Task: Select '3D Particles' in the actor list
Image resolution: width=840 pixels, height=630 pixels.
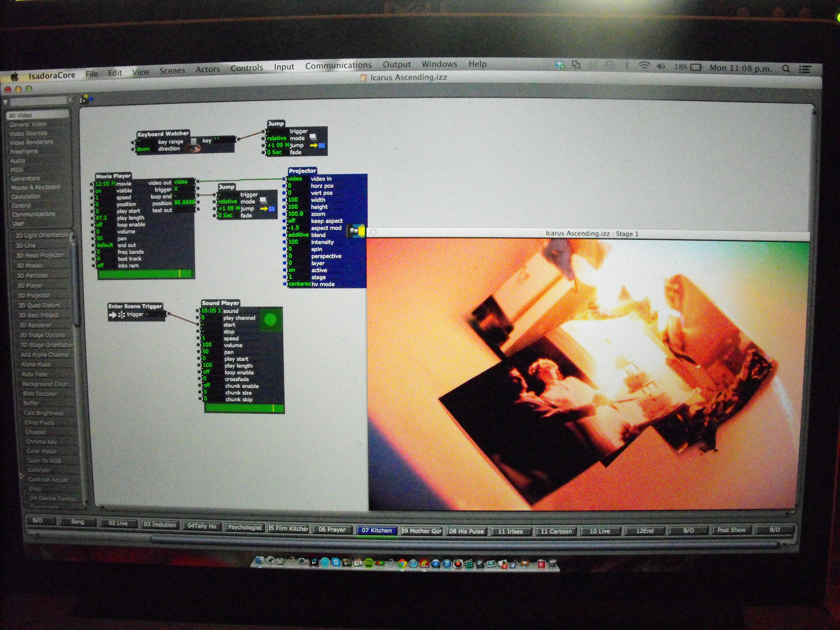Action: coord(32,275)
